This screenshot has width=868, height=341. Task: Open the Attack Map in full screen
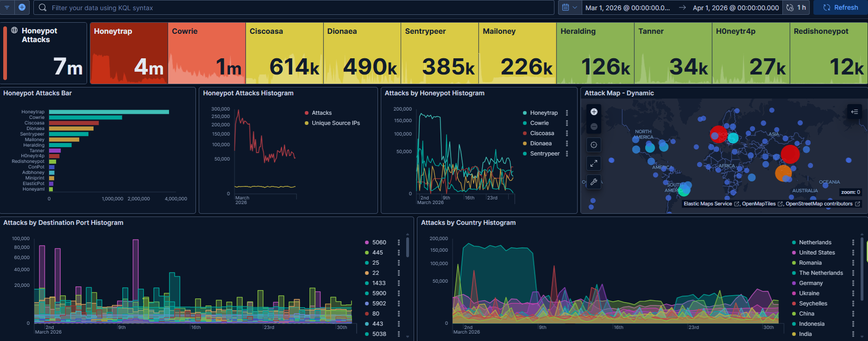(x=594, y=163)
